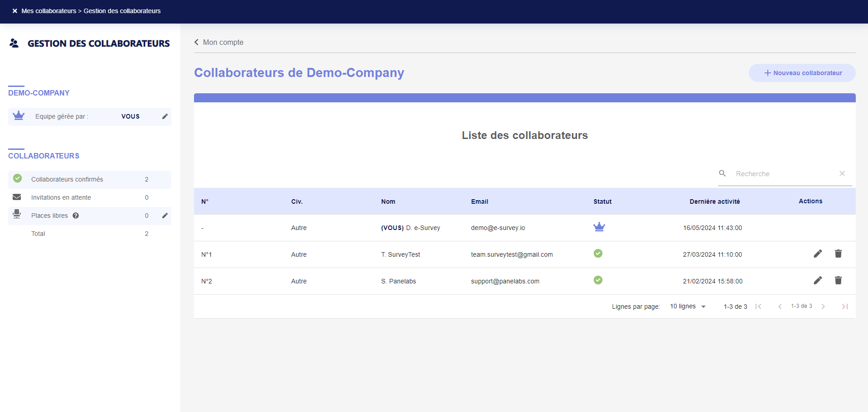The height and width of the screenshot is (412, 868).
Task: Open the lines per page dropdown
Action: [688, 307]
